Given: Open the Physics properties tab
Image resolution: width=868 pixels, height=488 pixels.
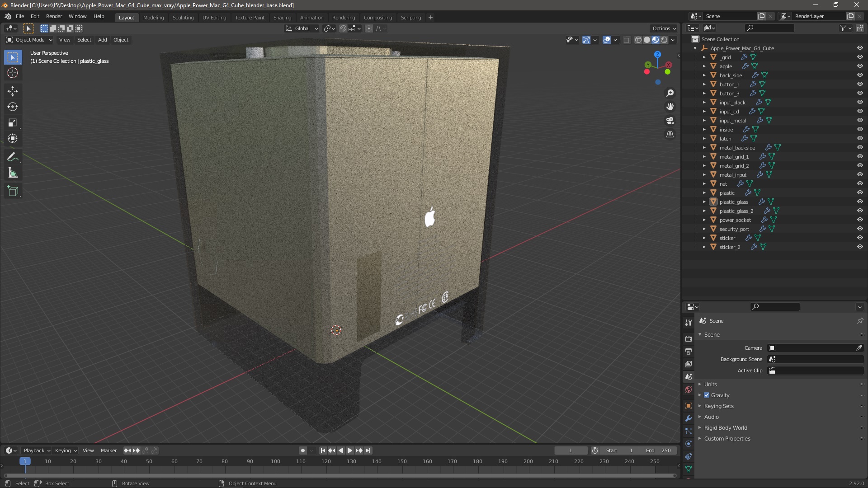Looking at the screenshot, I should coord(689,444).
